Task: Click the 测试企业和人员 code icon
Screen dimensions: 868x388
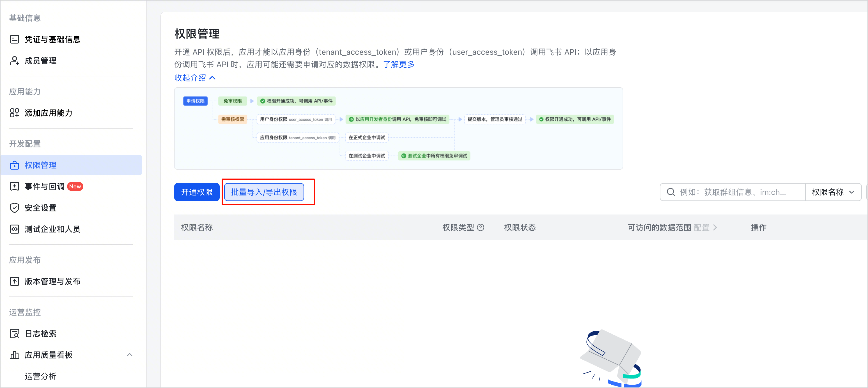Action: point(15,229)
